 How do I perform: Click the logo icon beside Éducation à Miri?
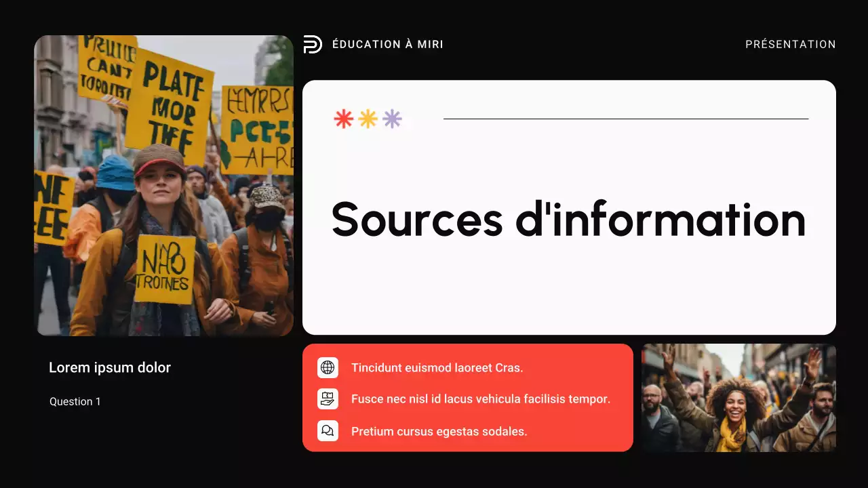click(x=313, y=45)
